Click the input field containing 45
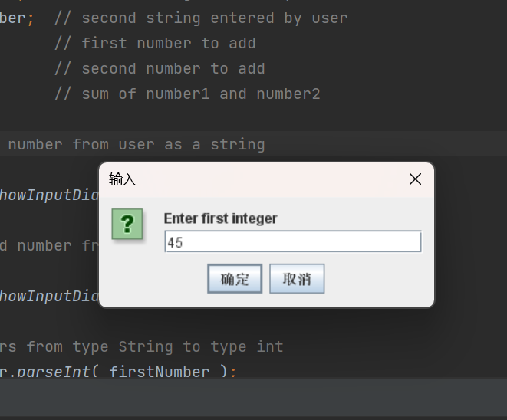 [x=292, y=242]
